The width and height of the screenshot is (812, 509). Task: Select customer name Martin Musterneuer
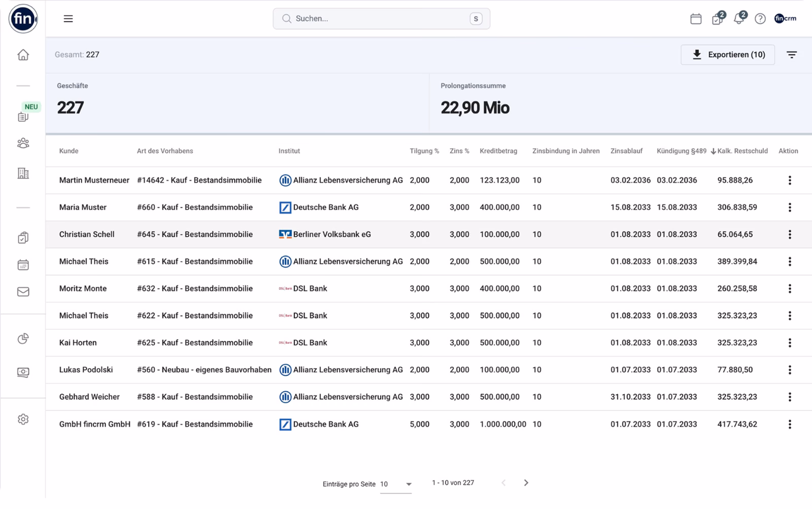click(x=94, y=180)
